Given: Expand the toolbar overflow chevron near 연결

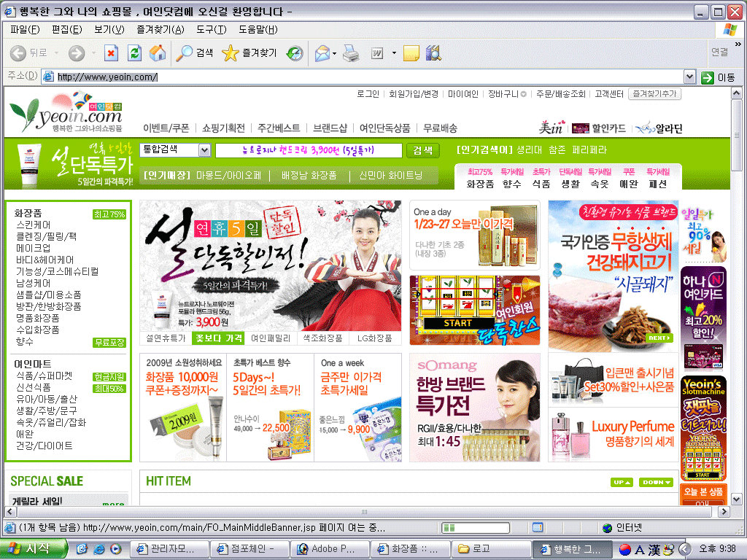Looking at the screenshot, I should tap(738, 44).
